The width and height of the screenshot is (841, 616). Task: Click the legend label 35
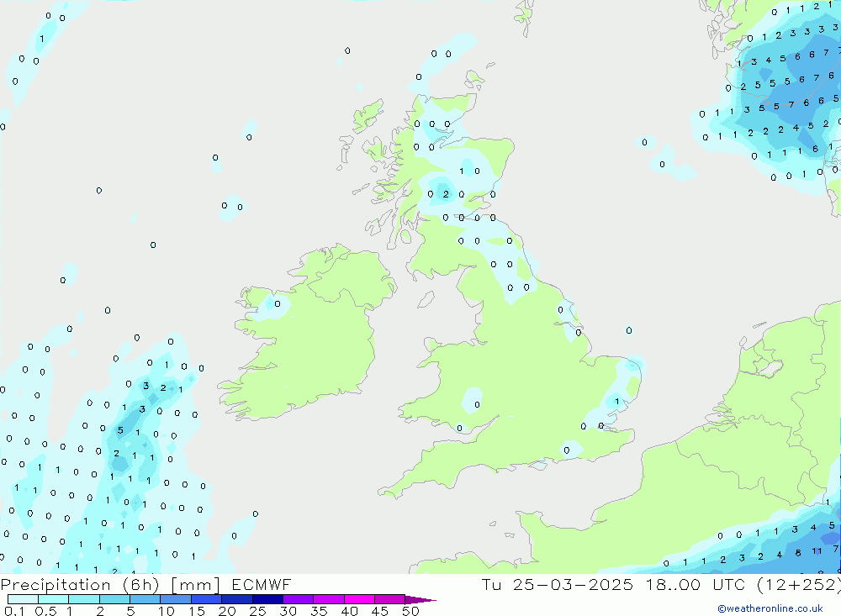pos(319,611)
